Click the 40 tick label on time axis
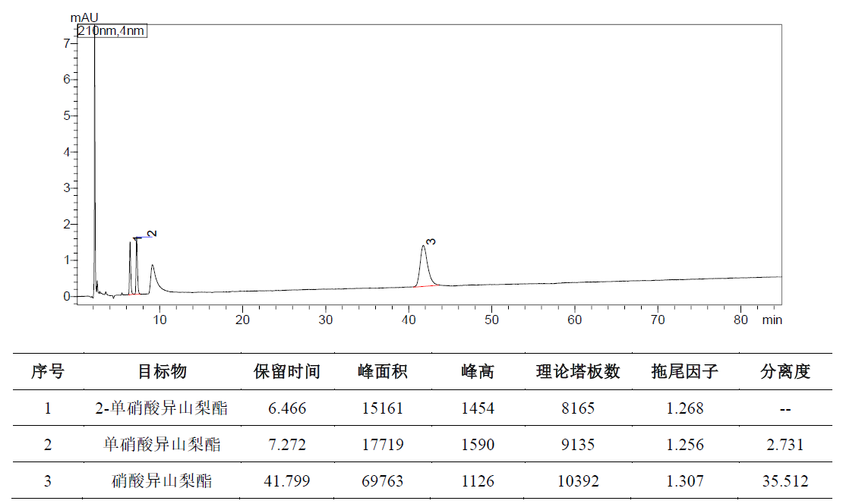The width and height of the screenshot is (843, 504). click(409, 320)
